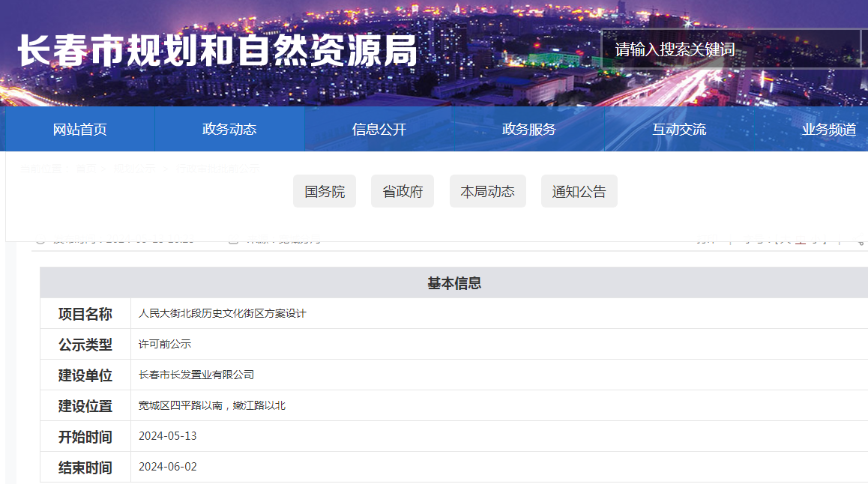This screenshot has width=868, height=484.
Task: Navigate to the 互动交流 section
Action: [x=679, y=129]
